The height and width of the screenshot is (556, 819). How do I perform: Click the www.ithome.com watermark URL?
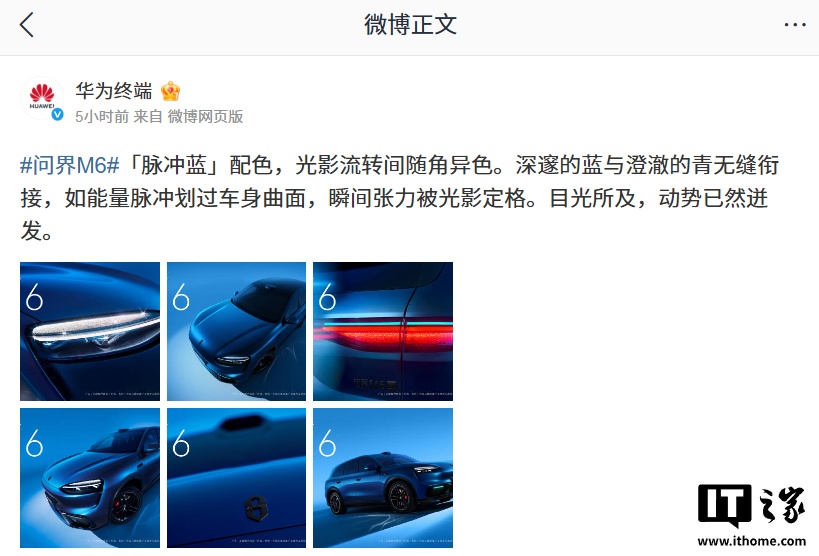[752, 541]
